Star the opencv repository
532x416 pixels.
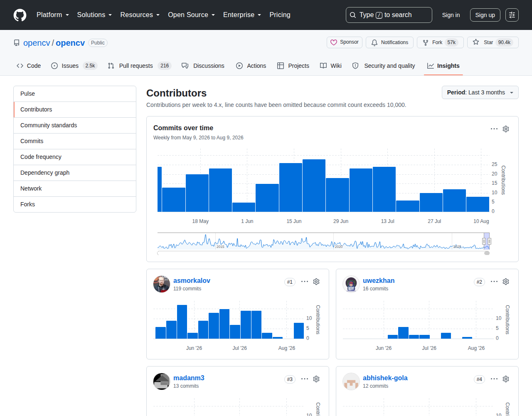[x=493, y=42]
